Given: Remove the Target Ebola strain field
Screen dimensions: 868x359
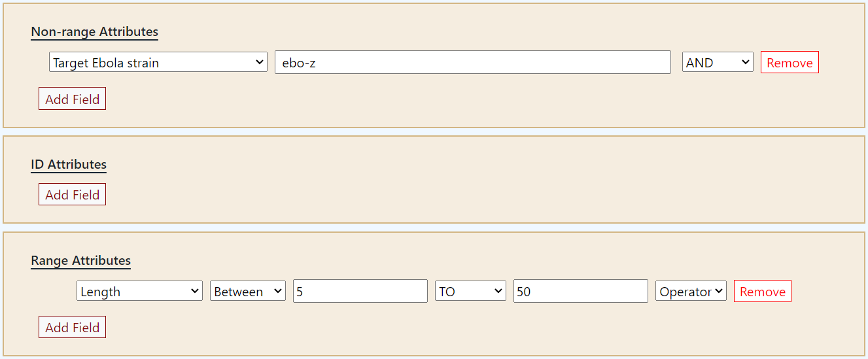Looking at the screenshot, I should click(790, 63).
